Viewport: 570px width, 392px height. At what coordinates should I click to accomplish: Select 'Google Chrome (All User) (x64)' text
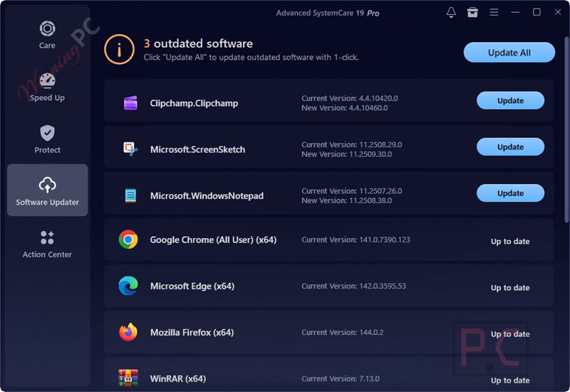click(213, 240)
